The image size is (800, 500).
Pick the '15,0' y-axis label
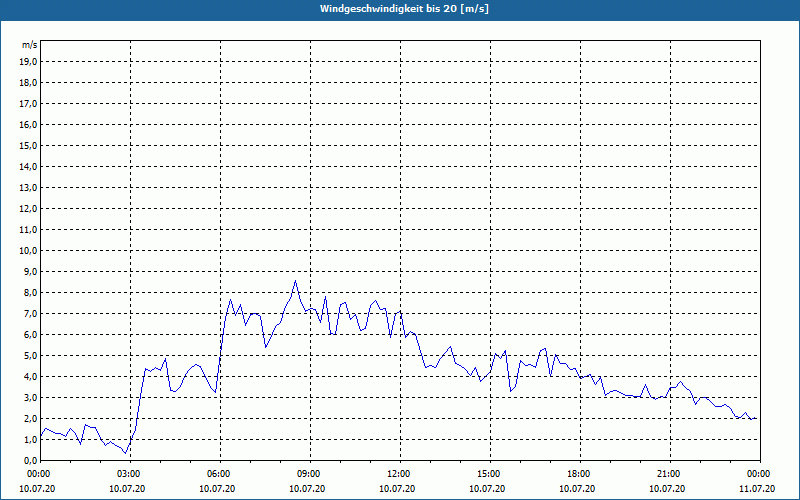(29, 145)
